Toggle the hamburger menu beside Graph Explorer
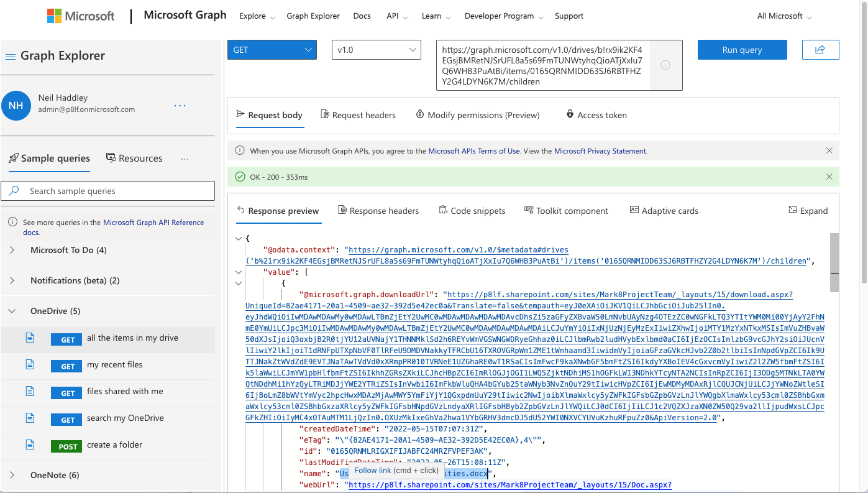 10,57
